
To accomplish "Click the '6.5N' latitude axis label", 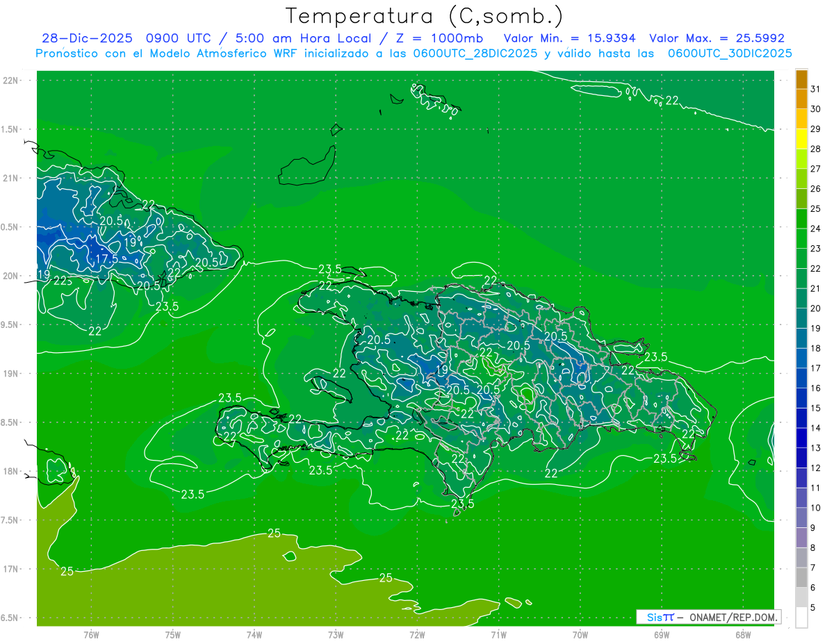I will click(x=10, y=618).
